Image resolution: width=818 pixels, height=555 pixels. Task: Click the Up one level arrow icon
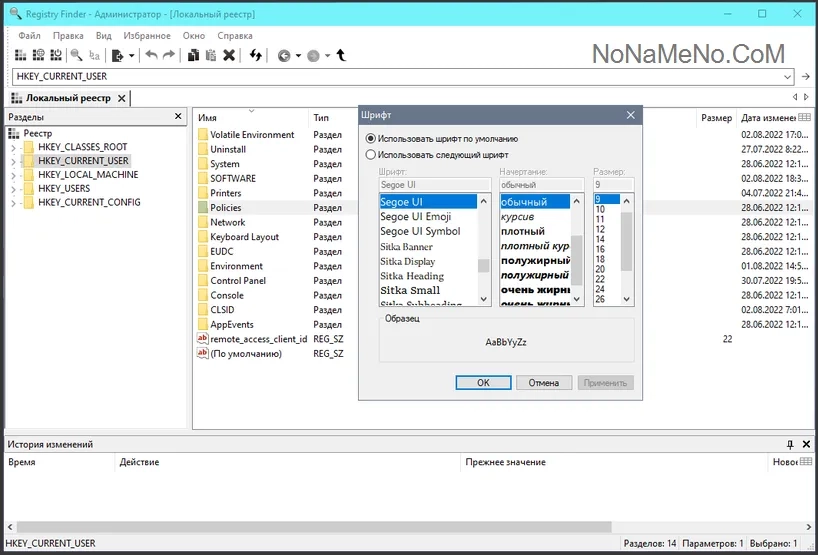341,56
